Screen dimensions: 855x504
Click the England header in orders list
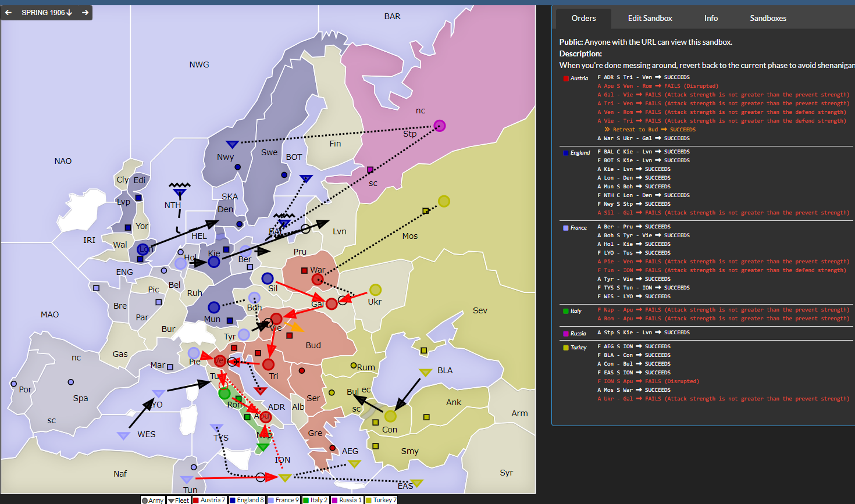click(x=576, y=153)
